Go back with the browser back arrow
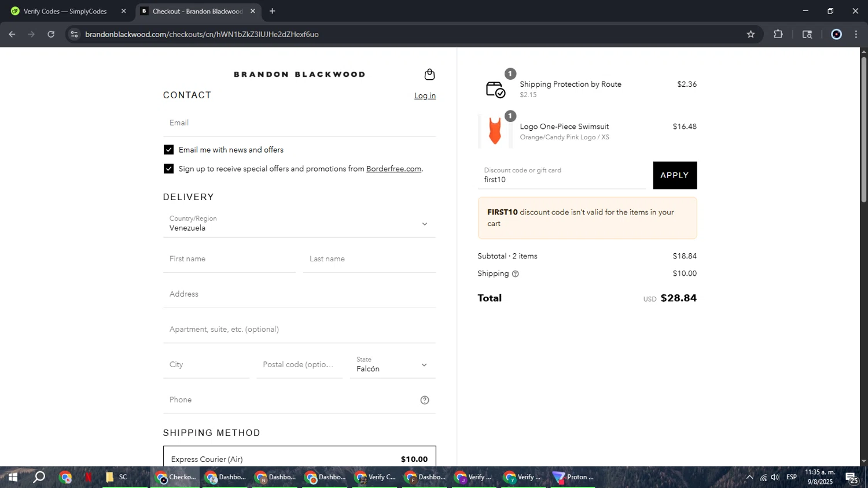Image resolution: width=868 pixels, height=488 pixels. [x=12, y=34]
